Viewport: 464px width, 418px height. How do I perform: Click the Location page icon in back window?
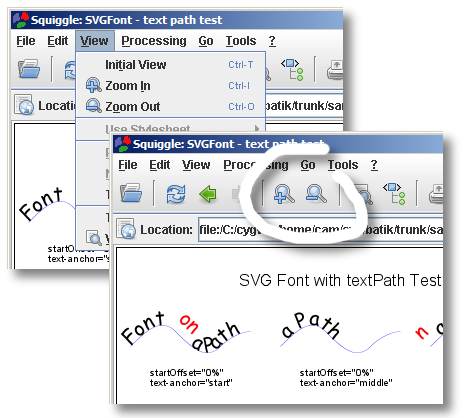click(24, 105)
